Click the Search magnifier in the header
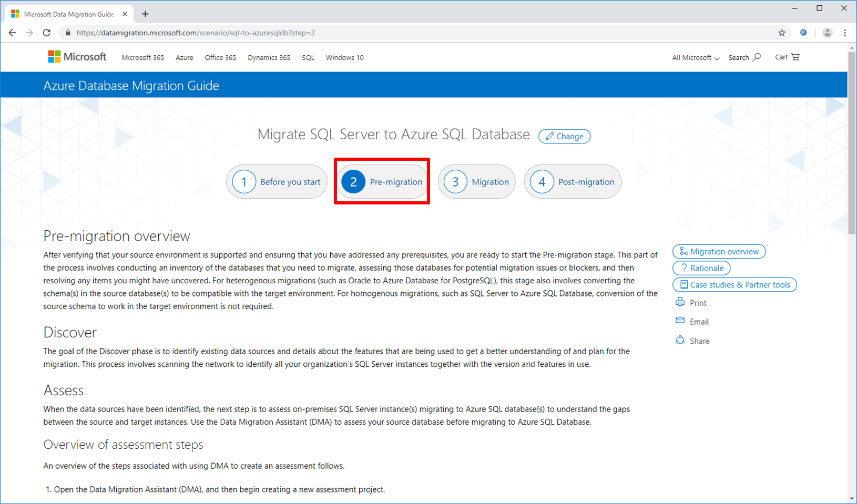The image size is (857, 504). [x=757, y=57]
